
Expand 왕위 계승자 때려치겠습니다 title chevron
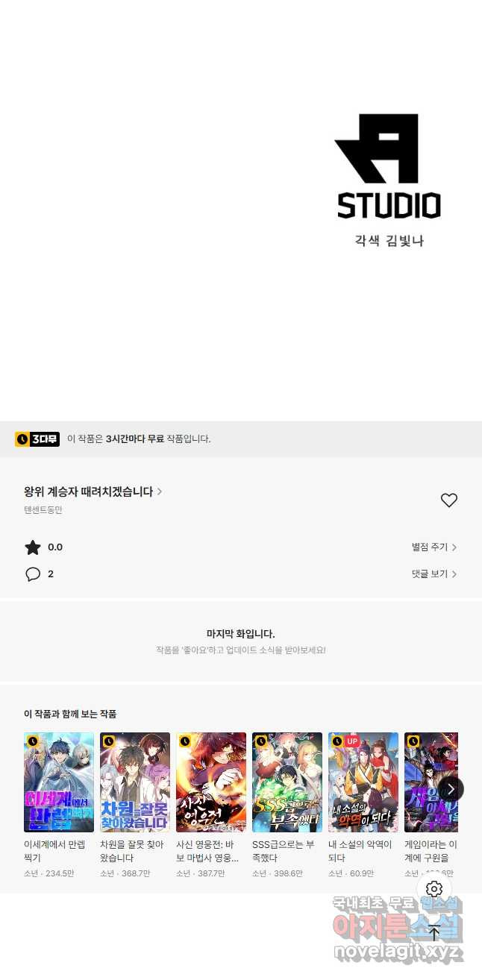[x=160, y=491]
